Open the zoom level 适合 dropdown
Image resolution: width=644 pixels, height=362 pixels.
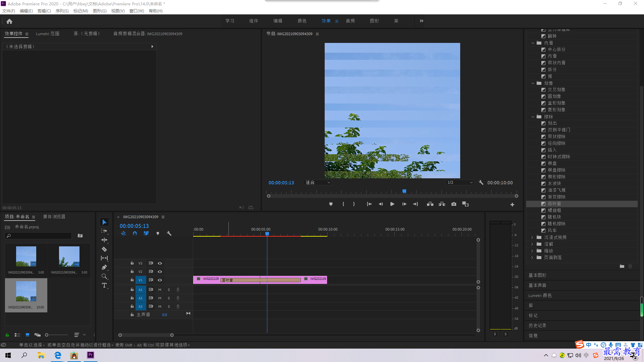tap(317, 183)
